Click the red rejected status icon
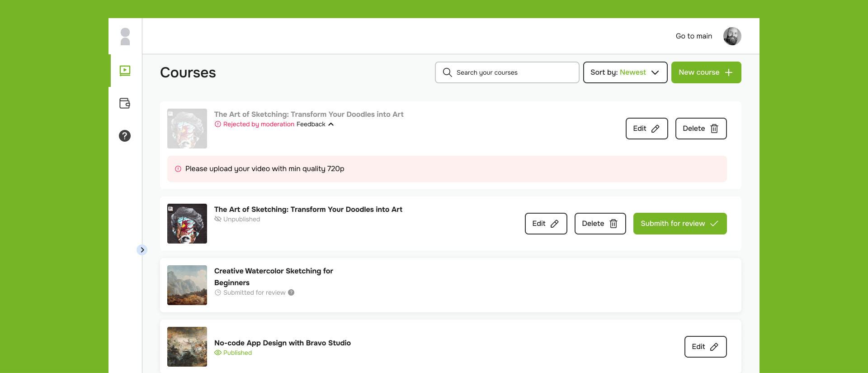The width and height of the screenshot is (868, 373). tap(218, 124)
